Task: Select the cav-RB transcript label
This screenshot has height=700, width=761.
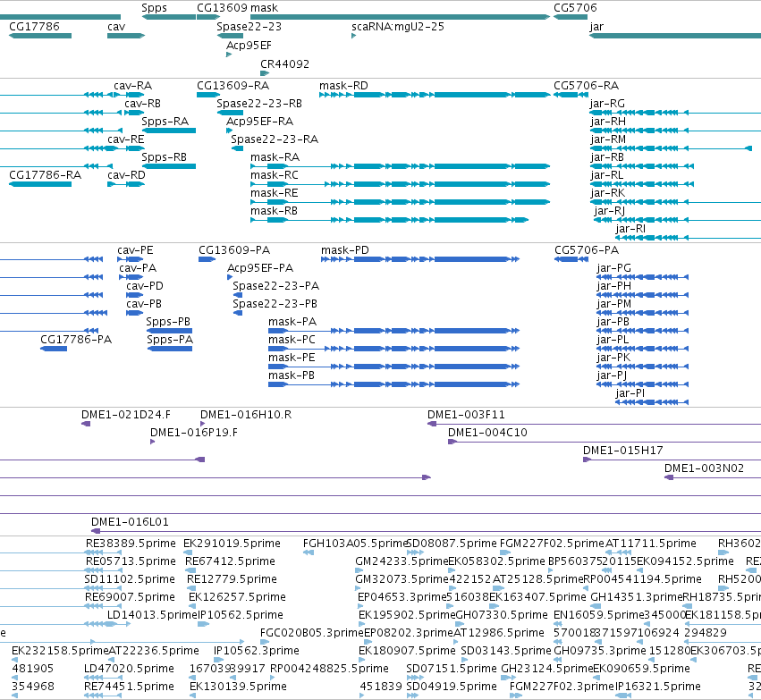Action: [142, 104]
